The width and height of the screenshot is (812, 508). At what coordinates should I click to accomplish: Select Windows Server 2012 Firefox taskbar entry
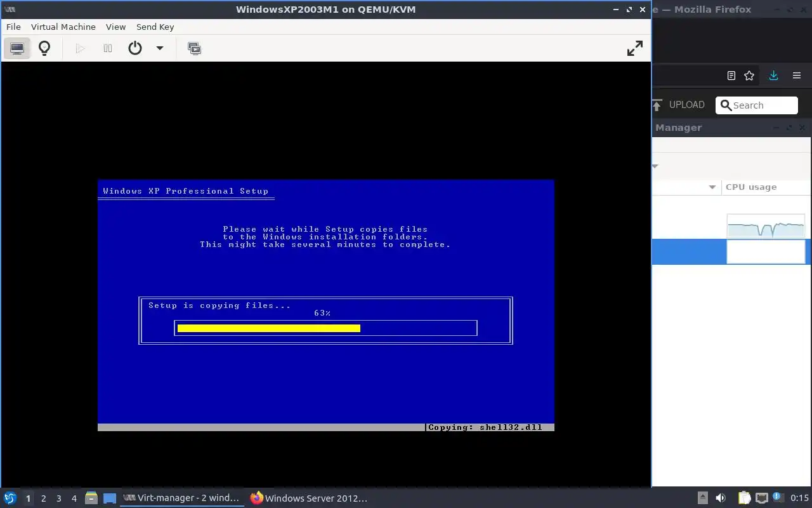310,498
